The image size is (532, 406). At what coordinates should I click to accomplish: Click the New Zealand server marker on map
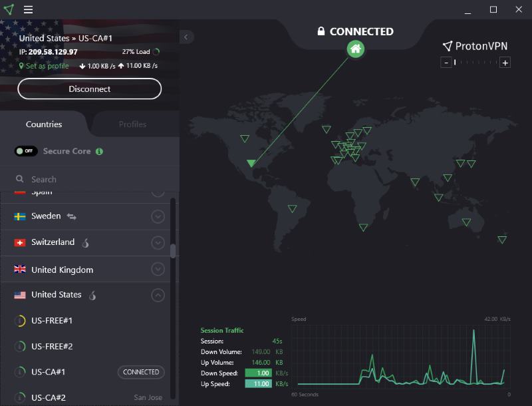502,240
